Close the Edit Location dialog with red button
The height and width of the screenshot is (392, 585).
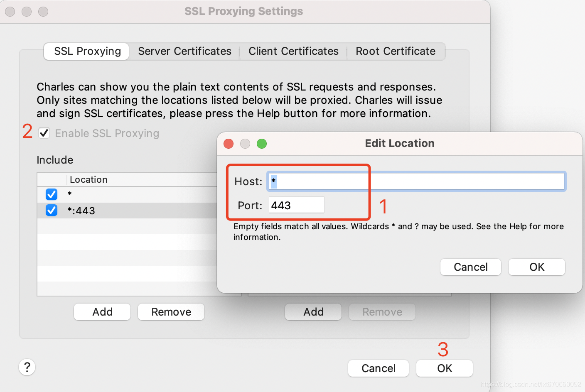coord(229,144)
